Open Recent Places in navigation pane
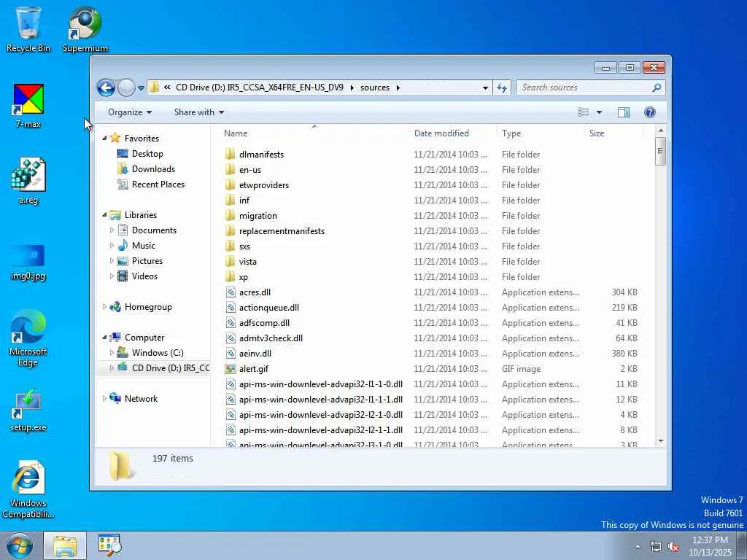 click(x=158, y=184)
